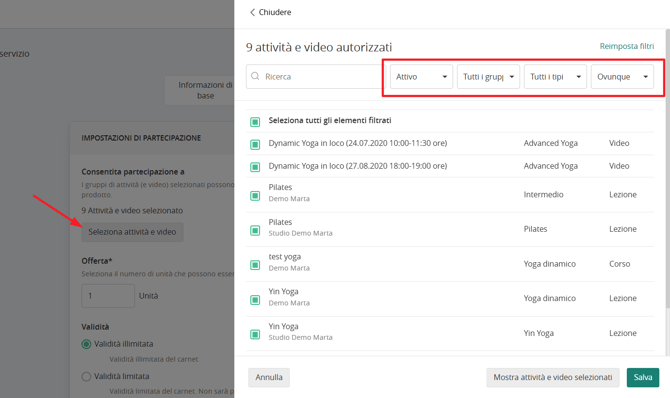Image resolution: width=670 pixels, height=398 pixels.
Task: Click 'Mostra attività e video selezionati'
Action: (x=553, y=377)
